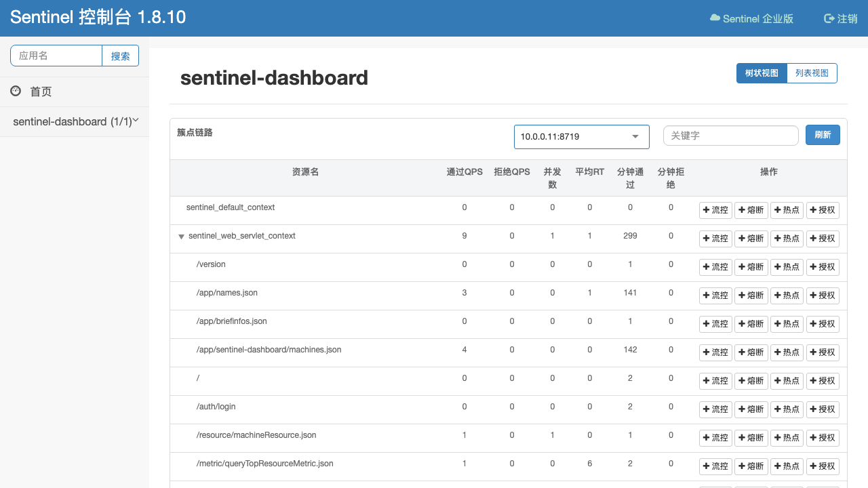868x488 pixels.
Task: Click the 首页 dashboard gauge icon
Action: pyautogui.click(x=16, y=91)
